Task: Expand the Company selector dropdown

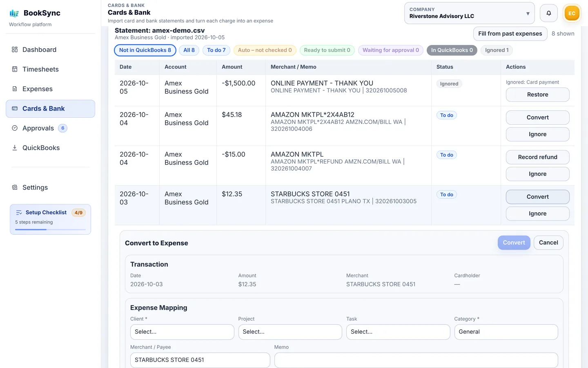Action: (470, 13)
